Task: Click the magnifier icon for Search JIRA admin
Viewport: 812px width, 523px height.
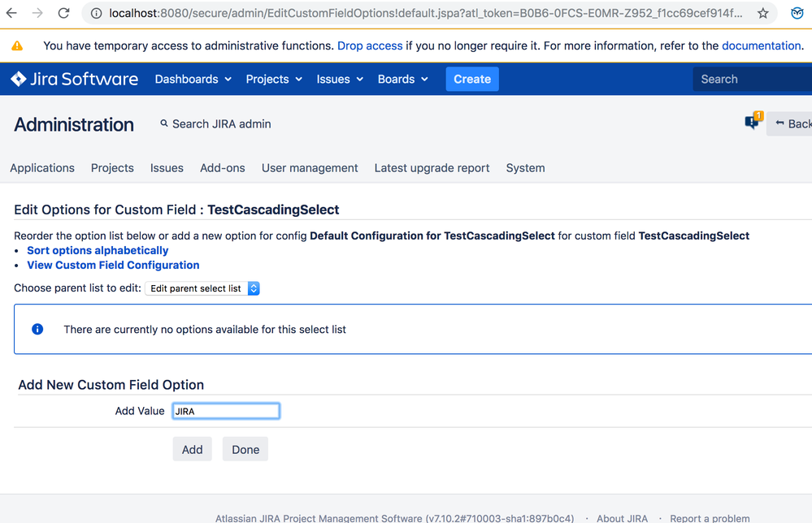Action: point(163,123)
